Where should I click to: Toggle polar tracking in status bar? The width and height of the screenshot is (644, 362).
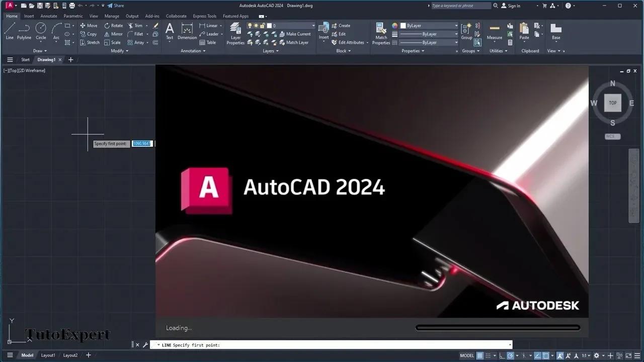511,355
